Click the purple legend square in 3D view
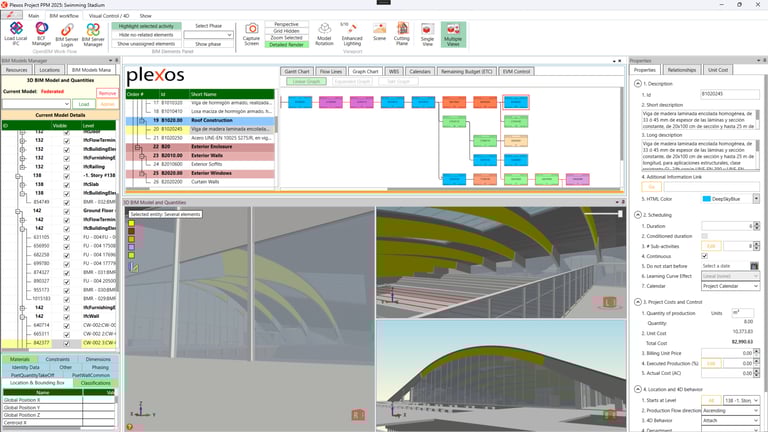This screenshot has width=768, height=432. [131, 247]
